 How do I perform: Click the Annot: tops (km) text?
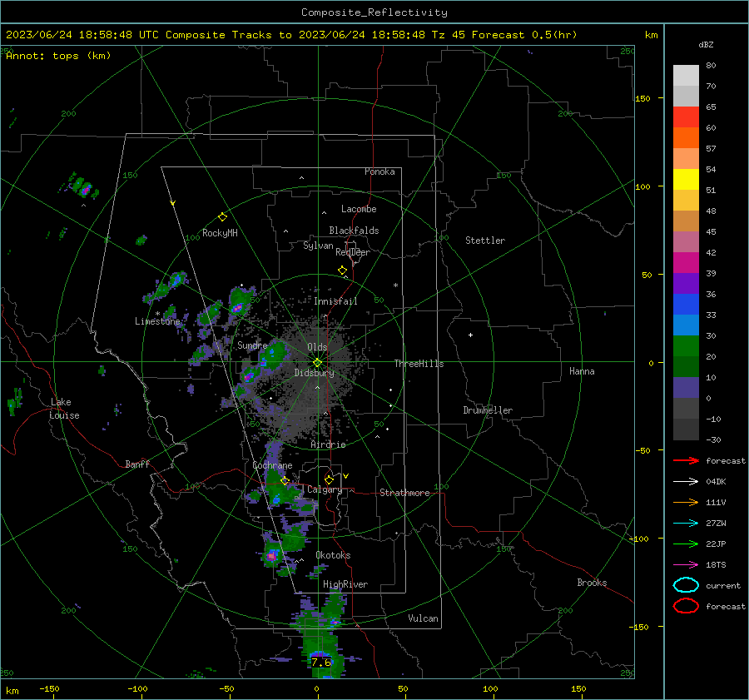[58, 56]
